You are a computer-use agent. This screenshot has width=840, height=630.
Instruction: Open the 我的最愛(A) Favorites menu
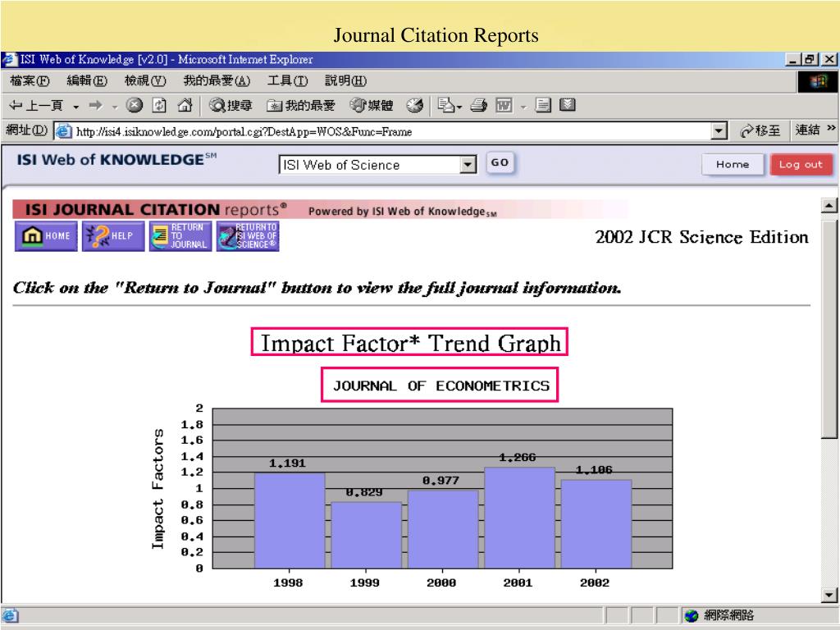(217, 81)
